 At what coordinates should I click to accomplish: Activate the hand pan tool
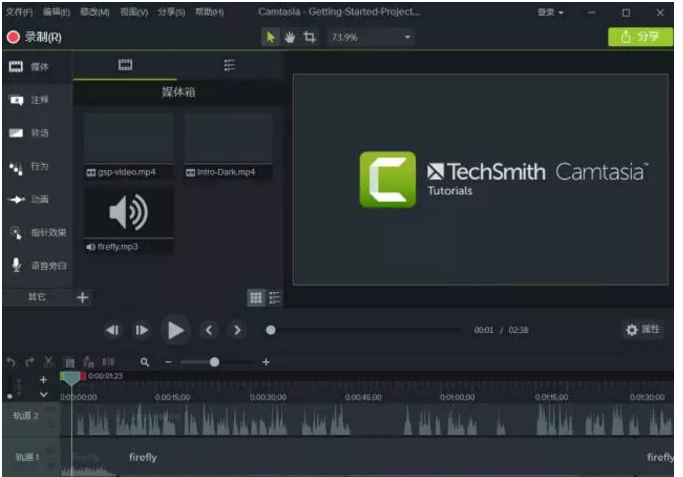(289, 37)
